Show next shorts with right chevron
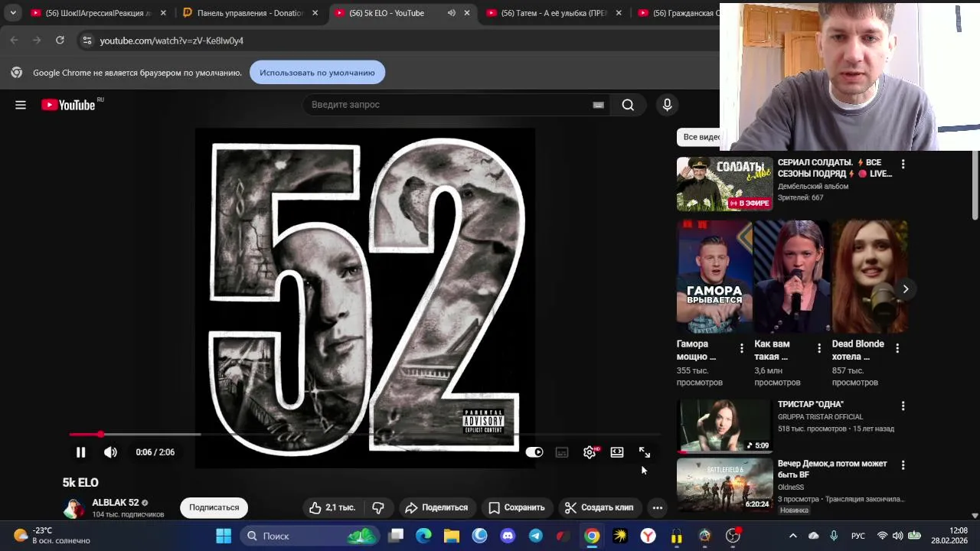 [x=905, y=289]
